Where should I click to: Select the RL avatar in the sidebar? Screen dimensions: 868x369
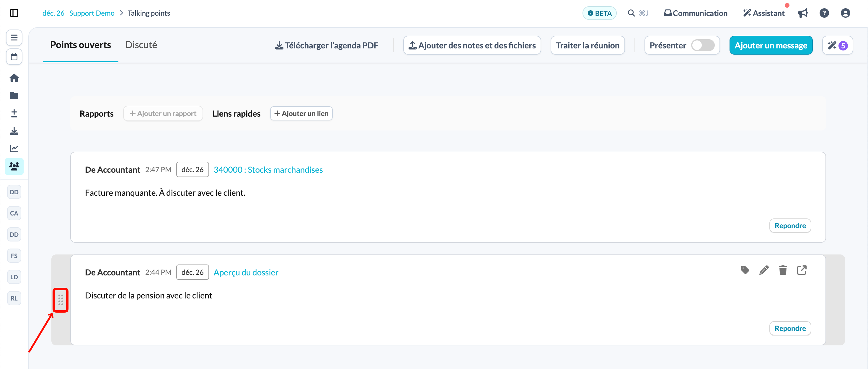click(14, 298)
